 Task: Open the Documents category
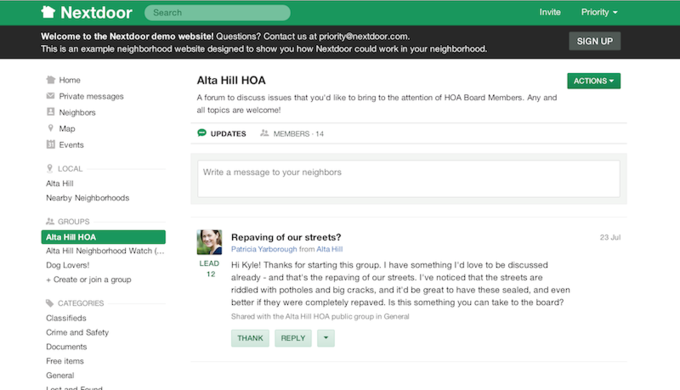coord(66,347)
